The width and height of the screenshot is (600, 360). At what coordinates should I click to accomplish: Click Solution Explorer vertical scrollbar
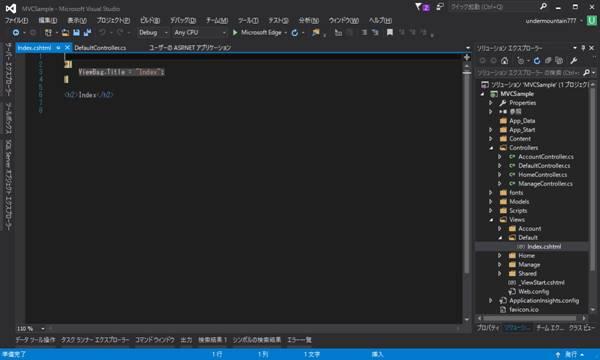tap(592, 178)
